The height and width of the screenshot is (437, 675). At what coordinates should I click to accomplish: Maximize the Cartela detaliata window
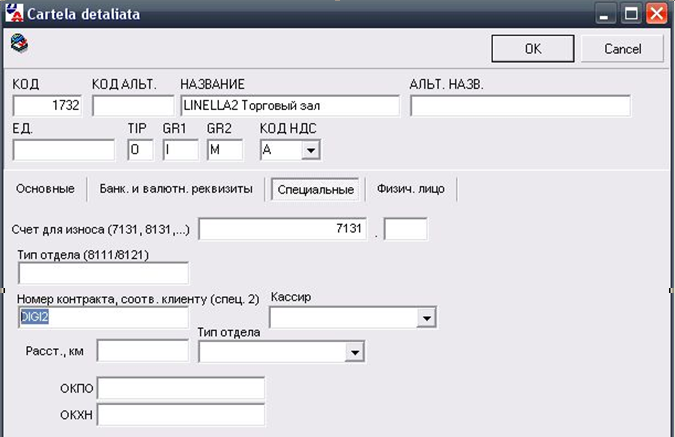631,14
